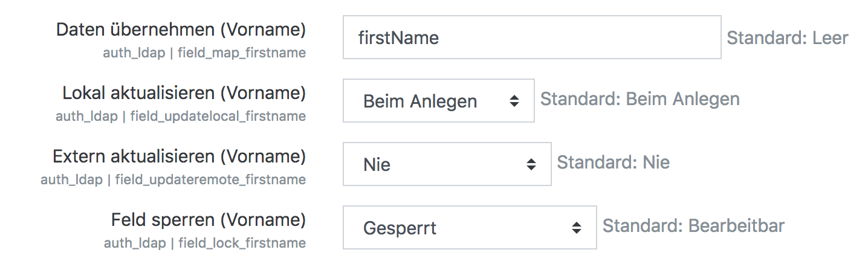Click the "Lokal aktualisieren (Vorname)" label
Screen dimensions: 868x267
point(184,93)
